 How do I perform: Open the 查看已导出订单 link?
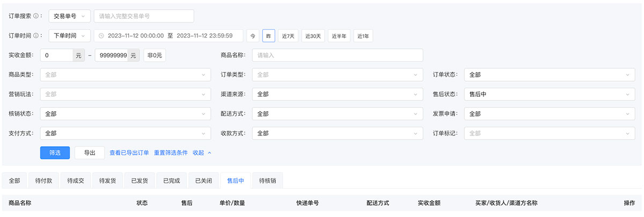(129, 153)
